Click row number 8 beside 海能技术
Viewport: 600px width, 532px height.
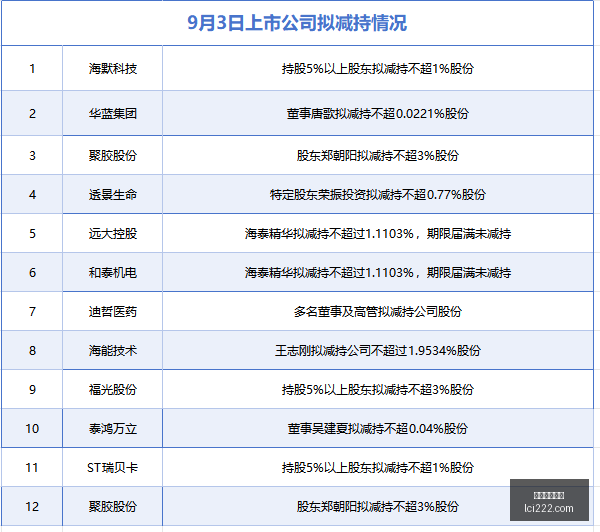pos(32,351)
